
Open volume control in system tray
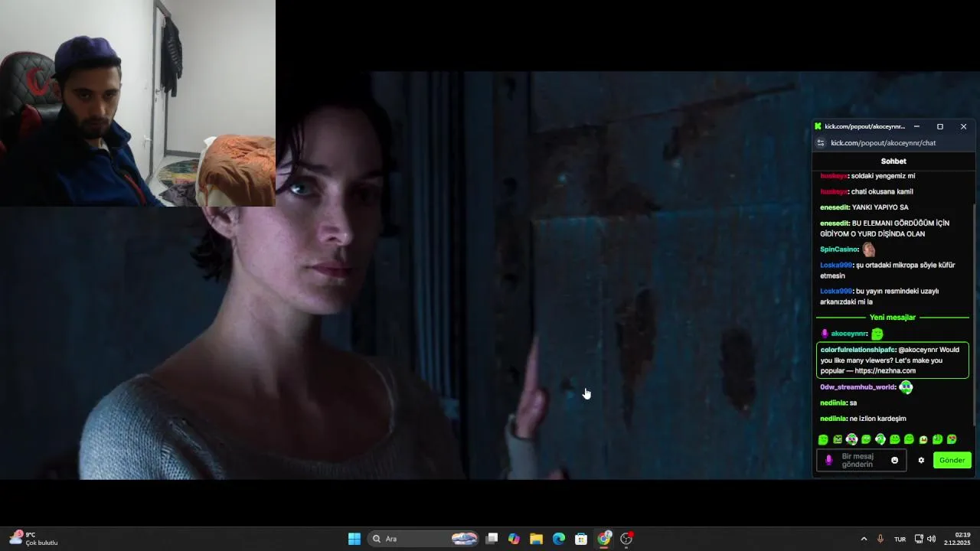pos(931,539)
